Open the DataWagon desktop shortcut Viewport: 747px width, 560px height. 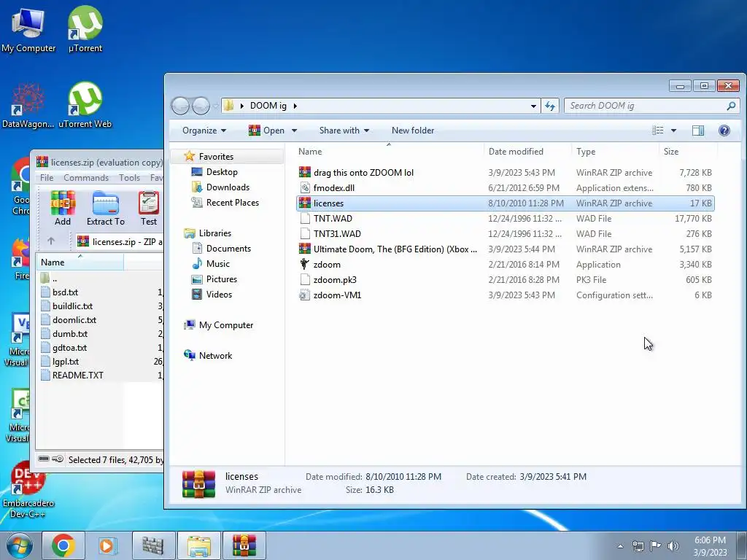coord(28,106)
